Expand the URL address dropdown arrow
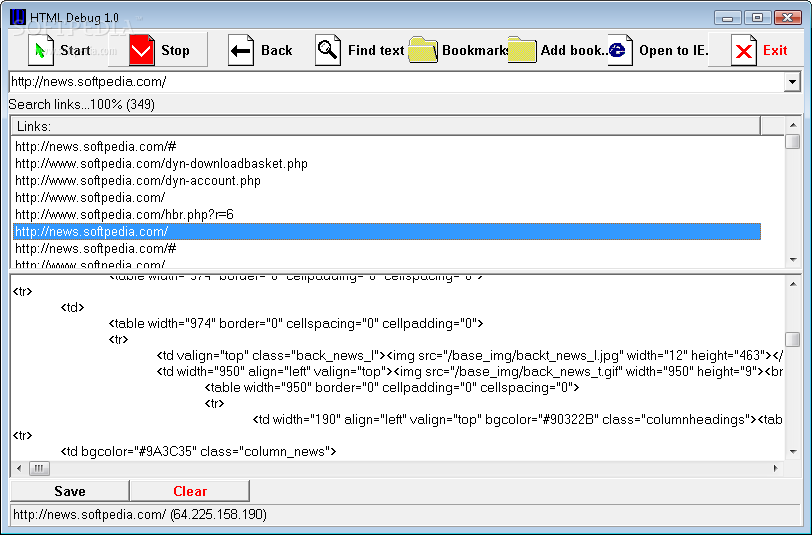This screenshot has width=812, height=535. (792, 82)
